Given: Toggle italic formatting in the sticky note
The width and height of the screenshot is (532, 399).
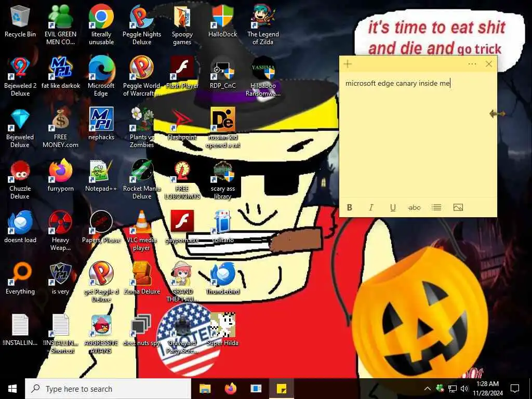Looking at the screenshot, I should (371, 207).
